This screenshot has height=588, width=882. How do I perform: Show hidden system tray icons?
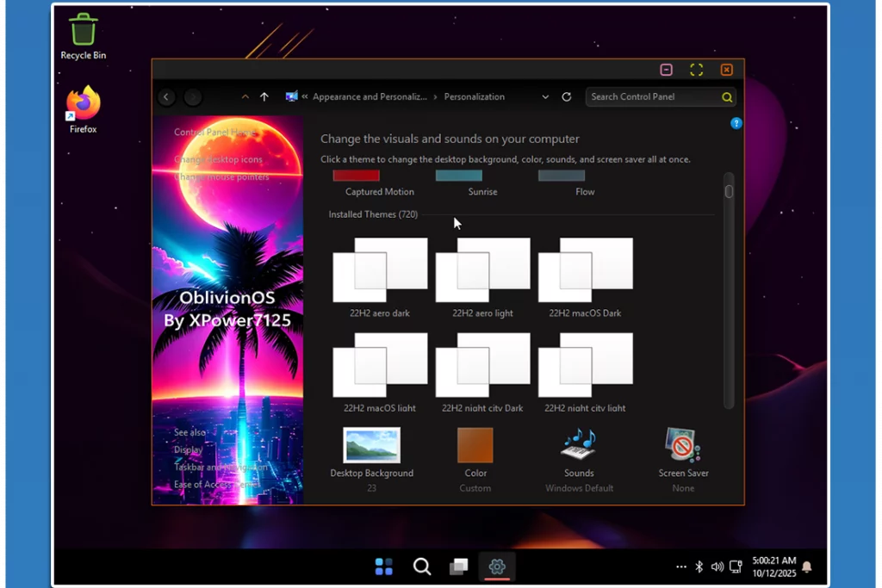click(x=681, y=566)
